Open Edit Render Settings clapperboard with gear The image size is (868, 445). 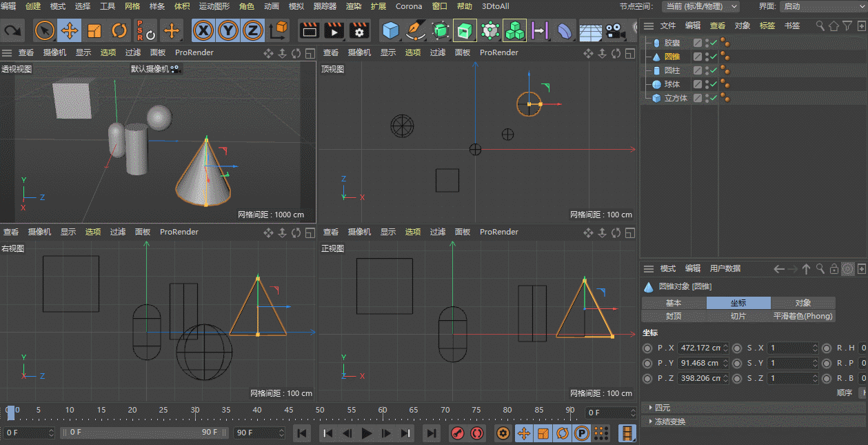pyautogui.click(x=359, y=30)
